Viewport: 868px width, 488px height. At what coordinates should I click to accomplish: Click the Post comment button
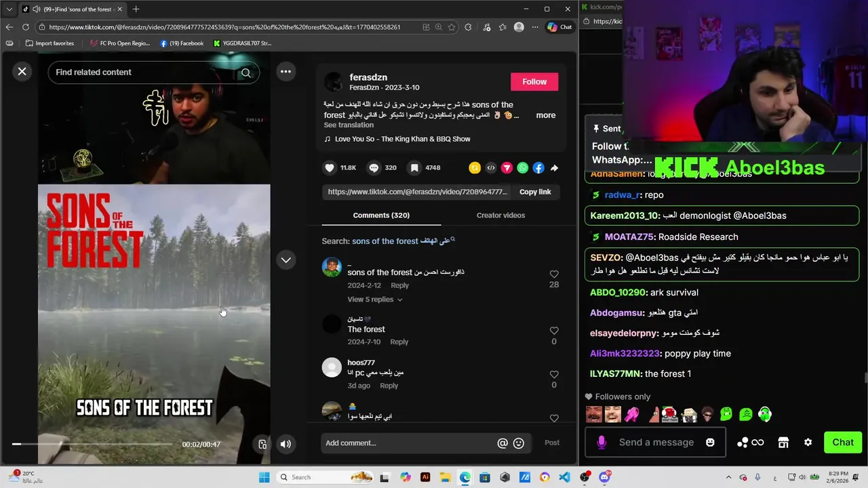coord(552,443)
